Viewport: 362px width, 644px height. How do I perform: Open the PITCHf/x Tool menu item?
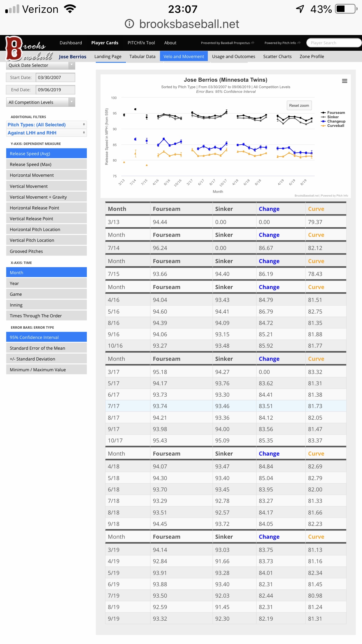click(141, 43)
